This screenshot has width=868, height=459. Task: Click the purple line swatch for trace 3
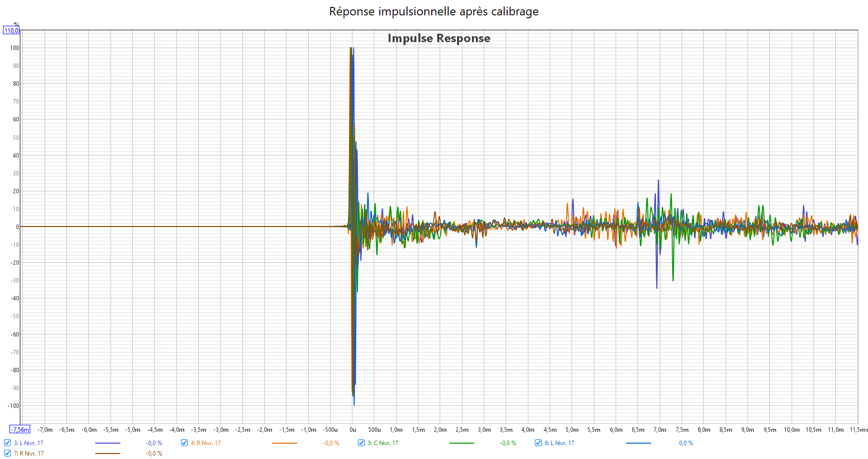[108, 443]
